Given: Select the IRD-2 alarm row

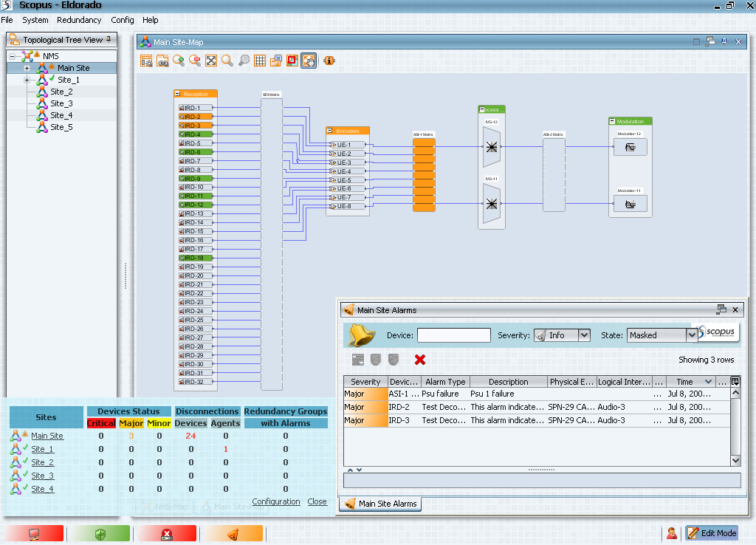Looking at the screenshot, I should pyautogui.click(x=537, y=407).
